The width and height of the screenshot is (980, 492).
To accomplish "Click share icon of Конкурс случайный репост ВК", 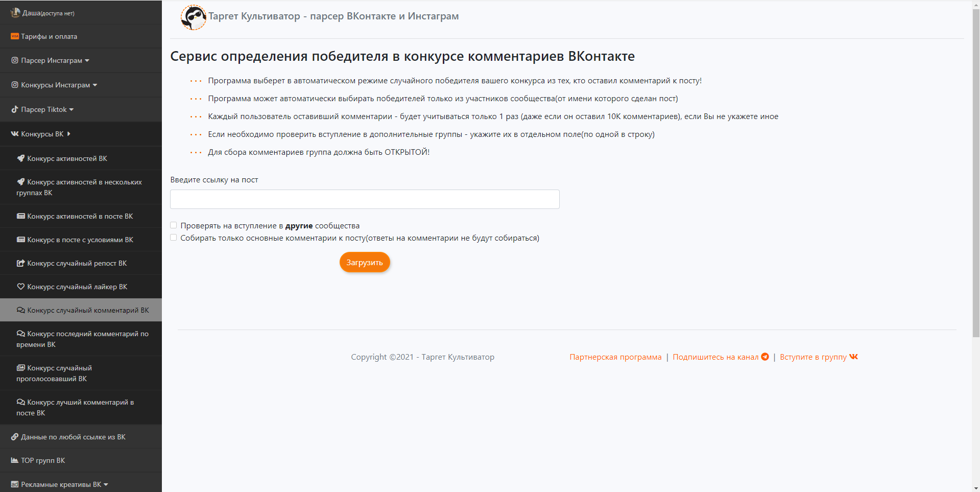I will tap(21, 263).
